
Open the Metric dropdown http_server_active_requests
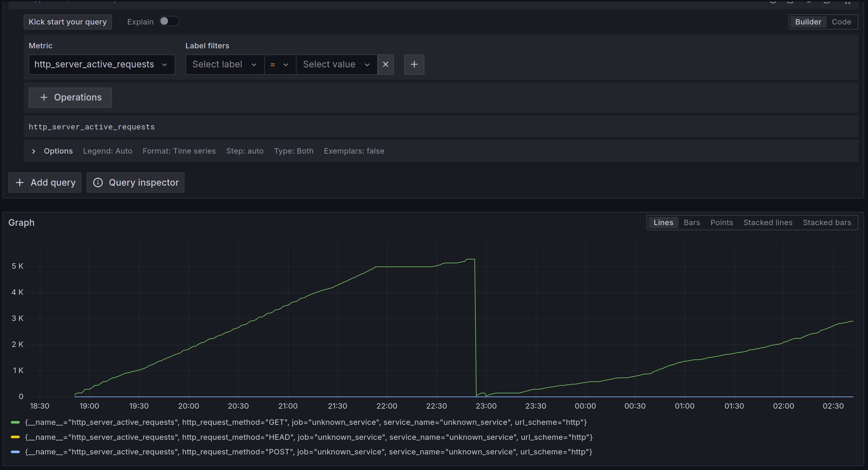click(x=101, y=64)
